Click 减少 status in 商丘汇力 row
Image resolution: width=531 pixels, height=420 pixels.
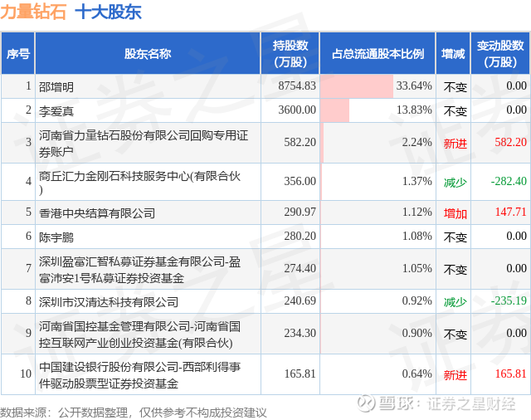click(x=455, y=183)
